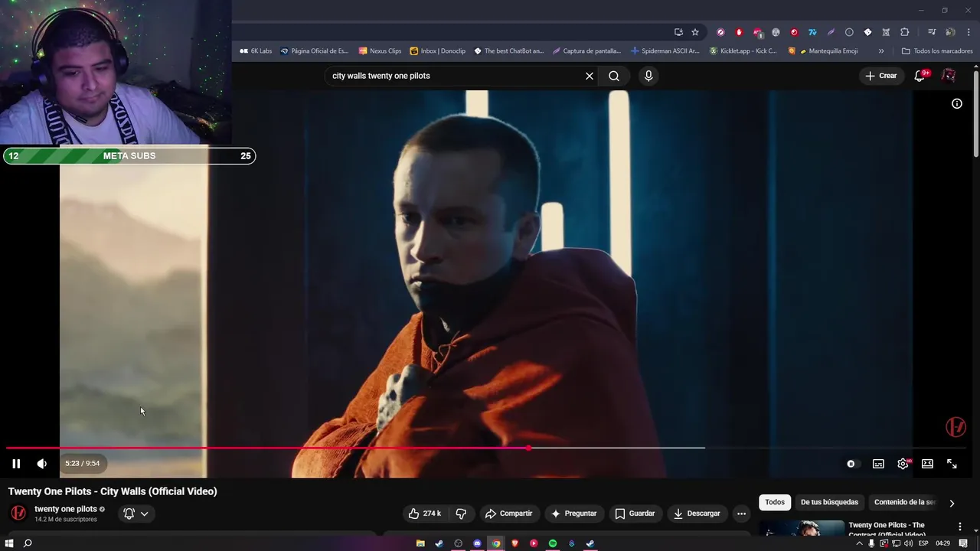Mute the video volume speaker icon
980x551 pixels.
pyautogui.click(x=42, y=464)
